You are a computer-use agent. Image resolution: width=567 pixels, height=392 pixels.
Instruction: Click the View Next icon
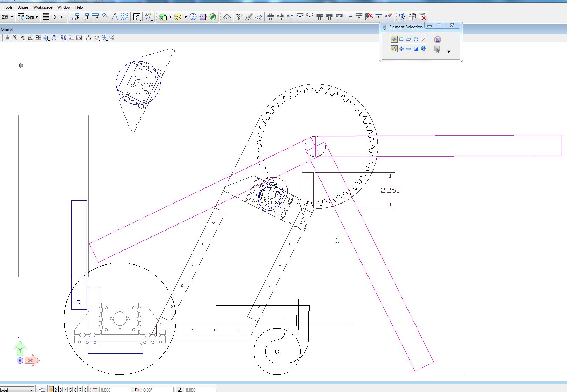pyautogui.click(x=79, y=37)
